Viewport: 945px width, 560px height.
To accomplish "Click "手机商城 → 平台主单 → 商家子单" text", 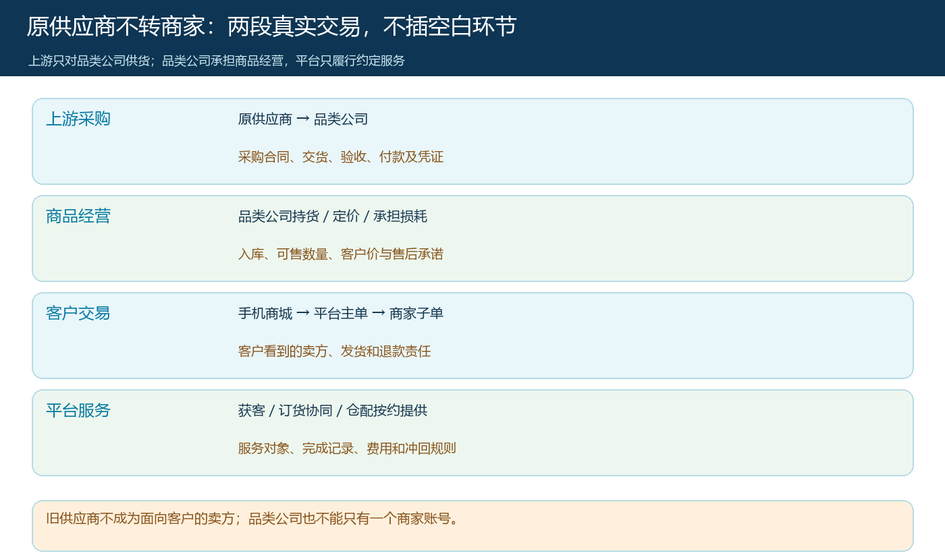I will [x=341, y=314].
